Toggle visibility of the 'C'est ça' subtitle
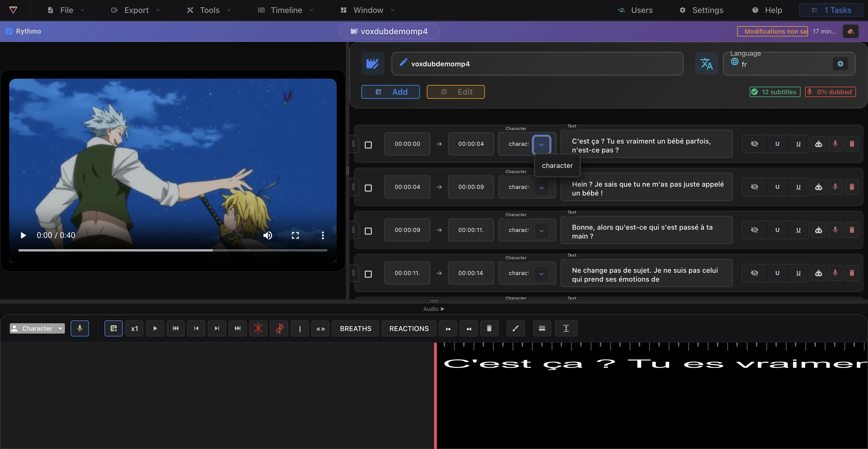Viewport: 868px width, 449px height. [x=754, y=144]
